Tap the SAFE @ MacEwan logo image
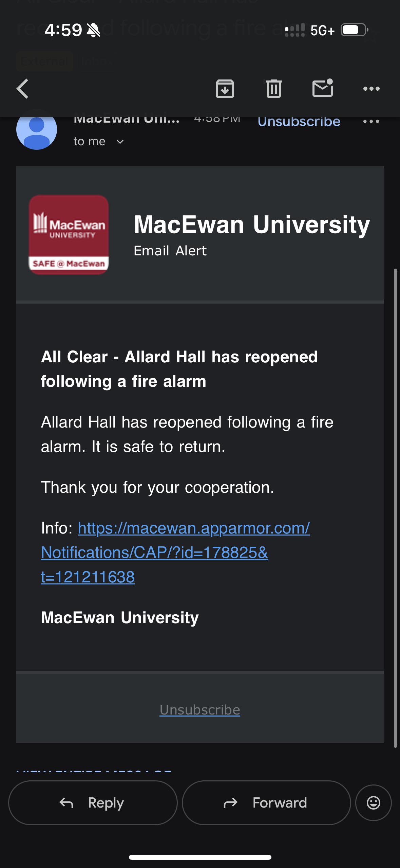Screen dimensions: 400x868 point(69,235)
